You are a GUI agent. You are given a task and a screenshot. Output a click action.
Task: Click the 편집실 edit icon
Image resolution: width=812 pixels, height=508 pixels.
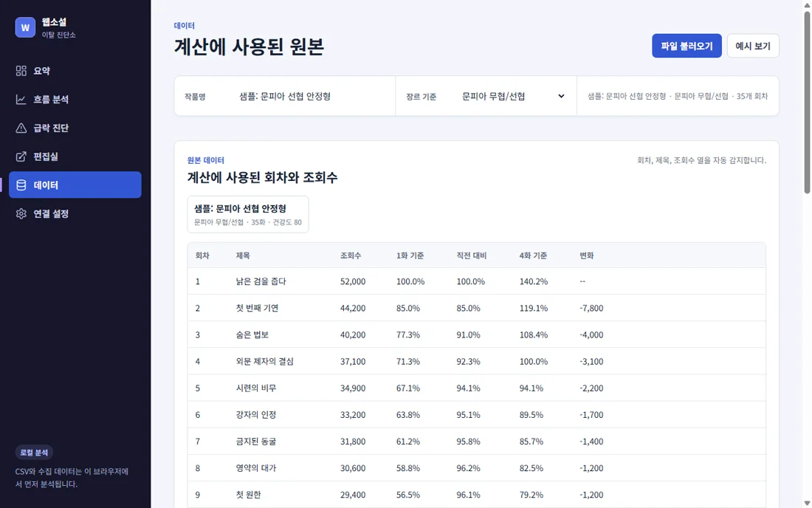click(21, 157)
